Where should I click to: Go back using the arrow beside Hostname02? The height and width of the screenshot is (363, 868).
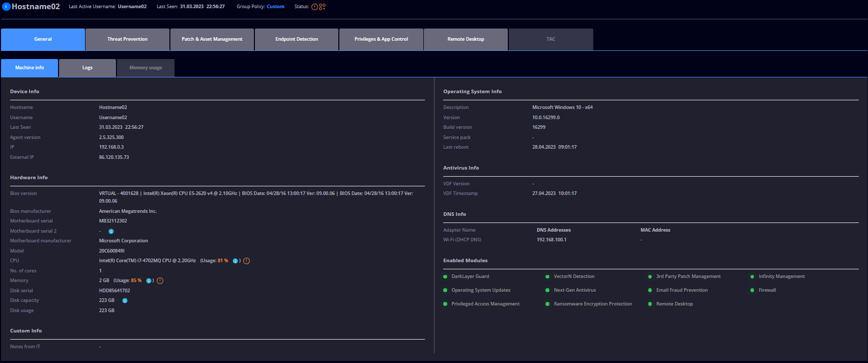(6, 7)
